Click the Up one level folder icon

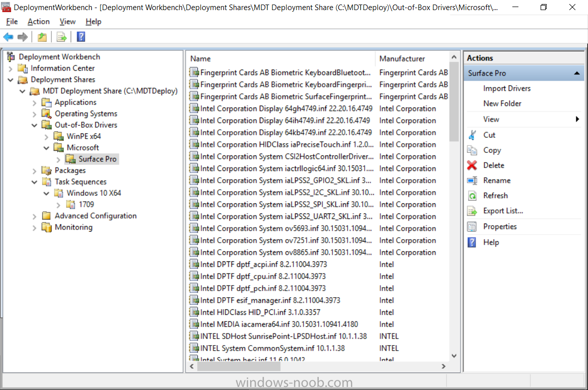[x=42, y=37]
